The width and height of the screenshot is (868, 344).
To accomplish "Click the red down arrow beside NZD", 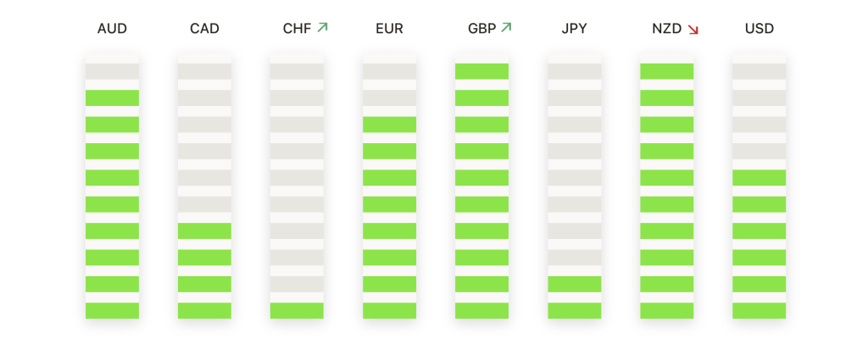I will pos(693,30).
